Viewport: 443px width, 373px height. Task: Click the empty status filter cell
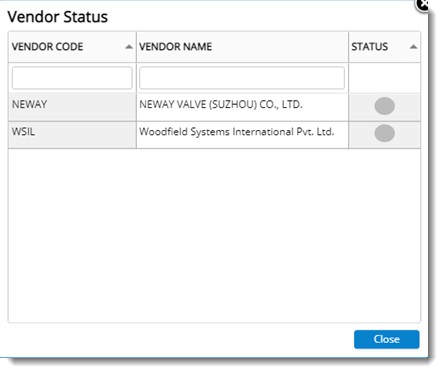click(384, 78)
